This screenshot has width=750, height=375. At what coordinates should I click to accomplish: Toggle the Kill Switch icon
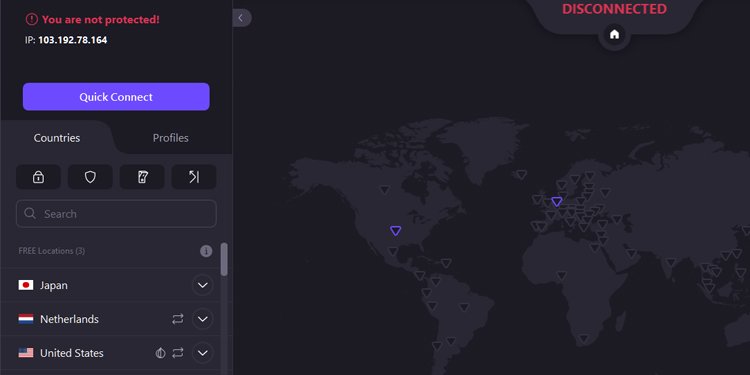coord(142,177)
